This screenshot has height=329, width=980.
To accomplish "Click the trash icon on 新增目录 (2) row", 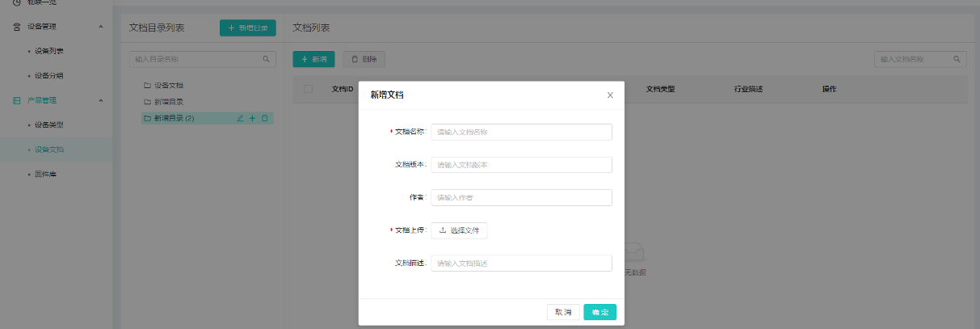I will click(x=264, y=118).
